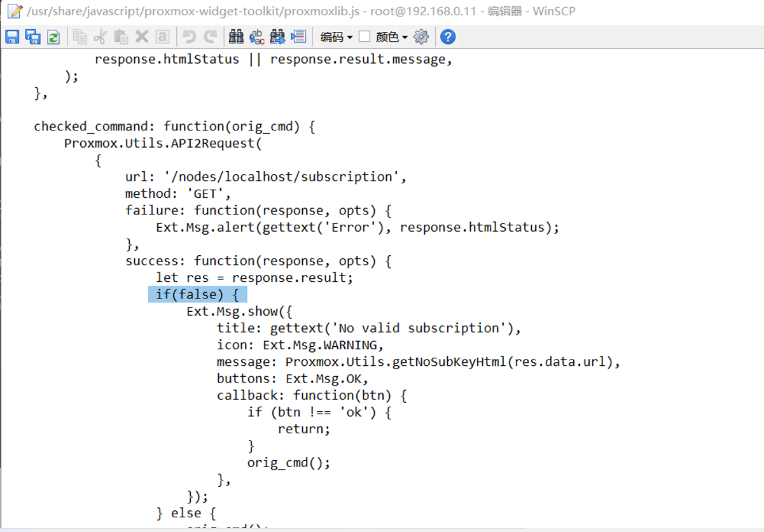Click the Redo arrow icon
The height and width of the screenshot is (532, 764).
coord(210,37)
